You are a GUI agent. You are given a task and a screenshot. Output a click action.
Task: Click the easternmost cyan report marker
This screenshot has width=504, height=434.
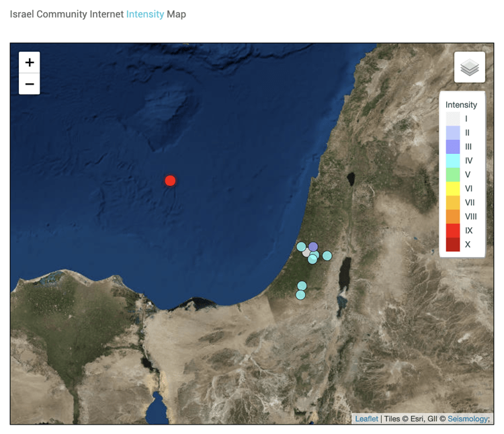(327, 256)
